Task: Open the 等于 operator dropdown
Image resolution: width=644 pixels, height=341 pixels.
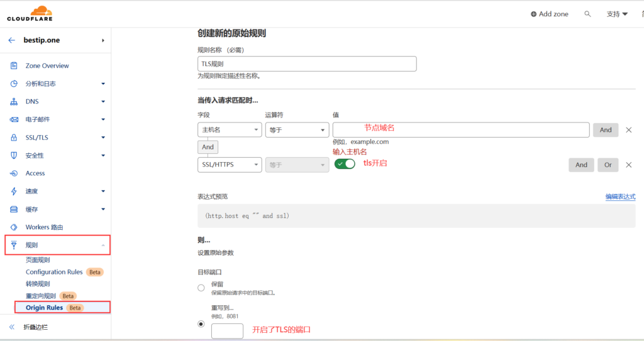Action: 297,130
